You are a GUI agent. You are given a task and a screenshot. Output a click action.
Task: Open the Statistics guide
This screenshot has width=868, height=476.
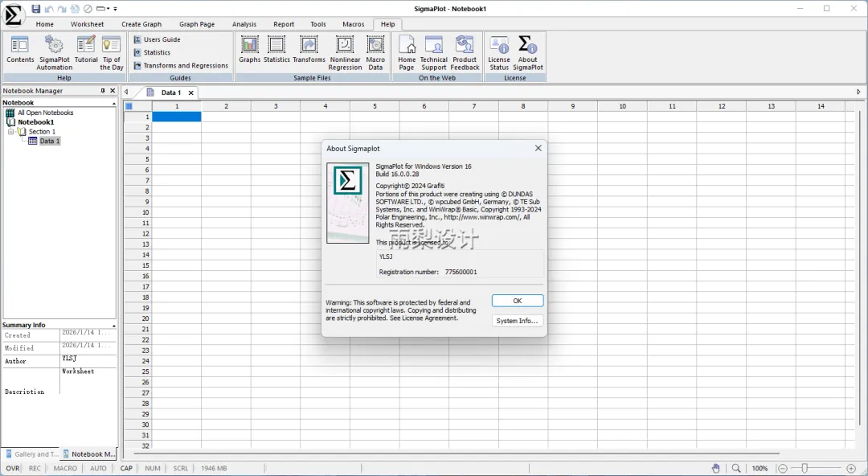(x=152, y=52)
